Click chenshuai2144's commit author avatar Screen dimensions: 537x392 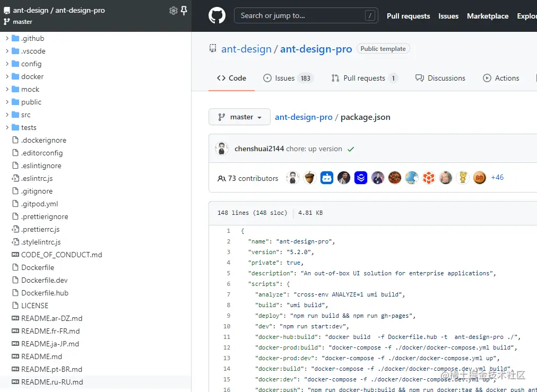pyautogui.click(x=222, y=149)
